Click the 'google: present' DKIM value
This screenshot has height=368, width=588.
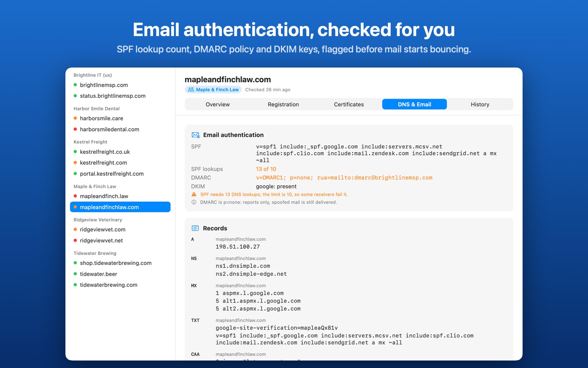(276, 186)
